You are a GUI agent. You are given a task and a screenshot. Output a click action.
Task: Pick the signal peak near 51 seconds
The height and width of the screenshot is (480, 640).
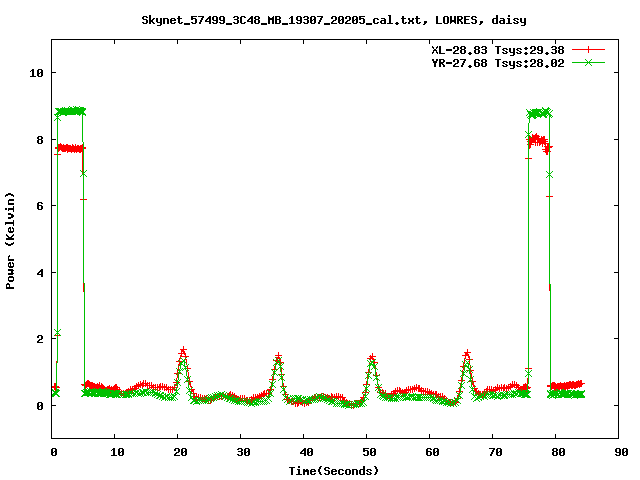tap(372, 358)
